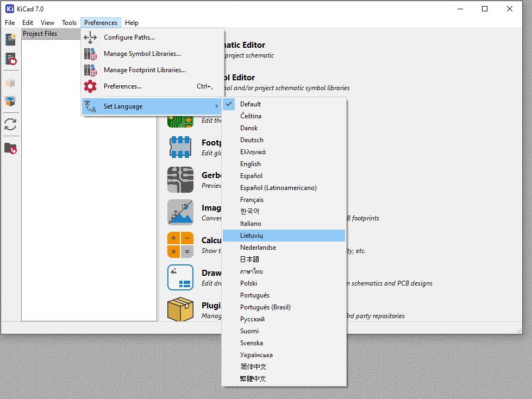Open the Help menu

132,23
